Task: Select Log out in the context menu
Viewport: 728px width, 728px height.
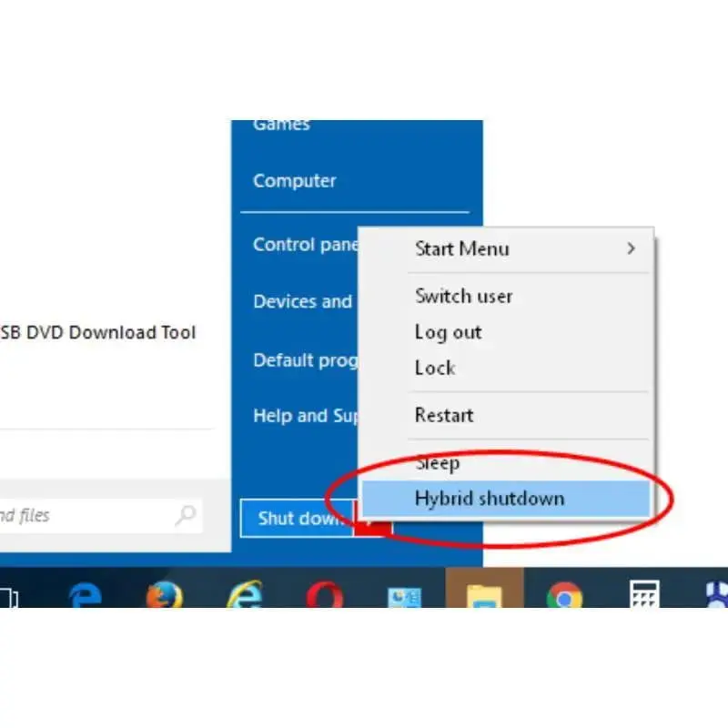Action: (x=508, y=332)
